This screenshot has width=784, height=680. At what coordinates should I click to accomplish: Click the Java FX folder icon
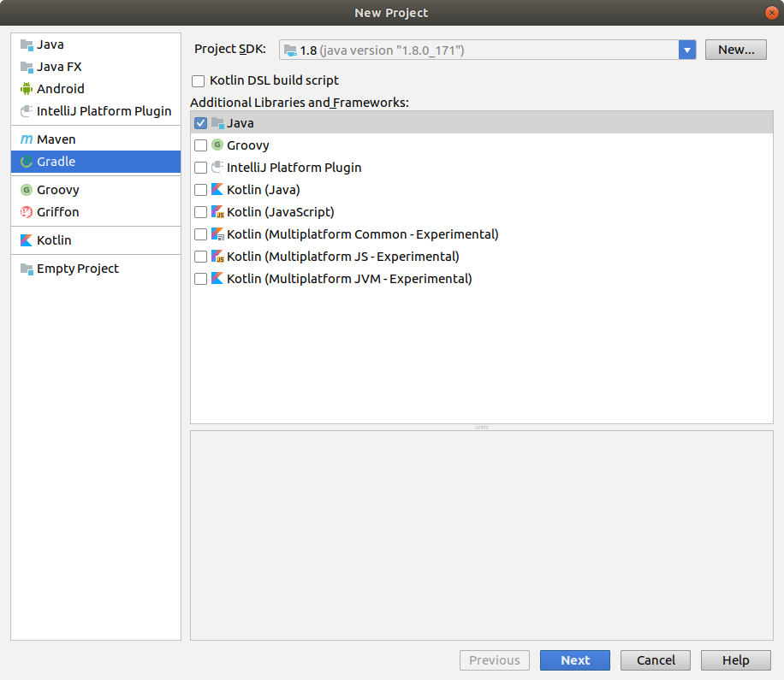tap(27, 67)
